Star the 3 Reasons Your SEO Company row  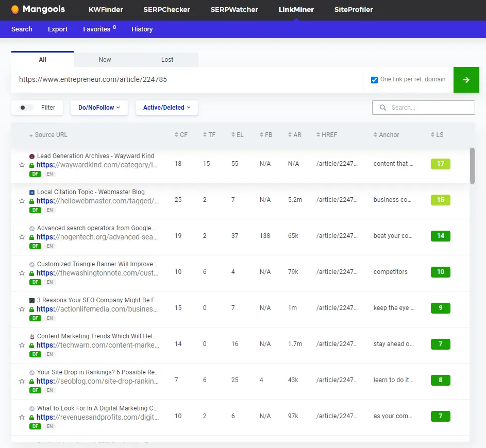pos(22,309)
